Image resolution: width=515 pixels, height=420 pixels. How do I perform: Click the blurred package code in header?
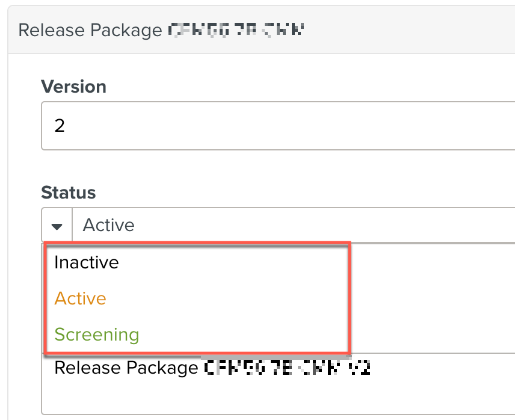(236, 29)
